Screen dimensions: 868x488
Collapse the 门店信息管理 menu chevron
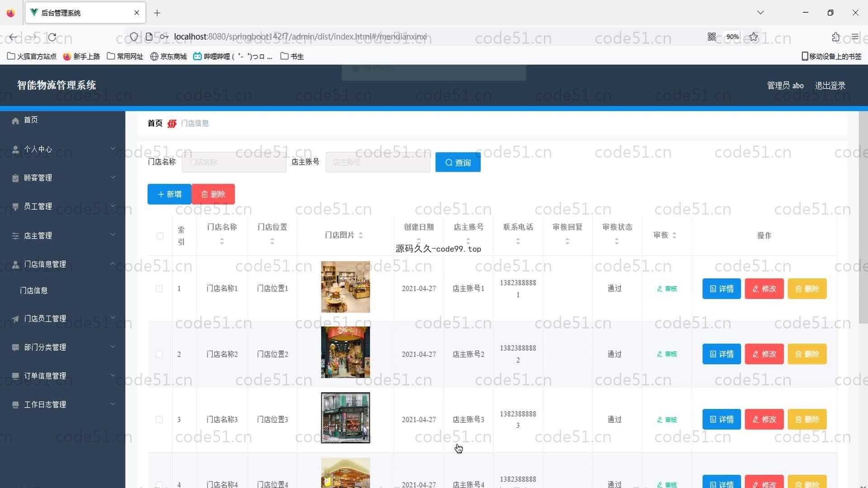click(113, 263)
